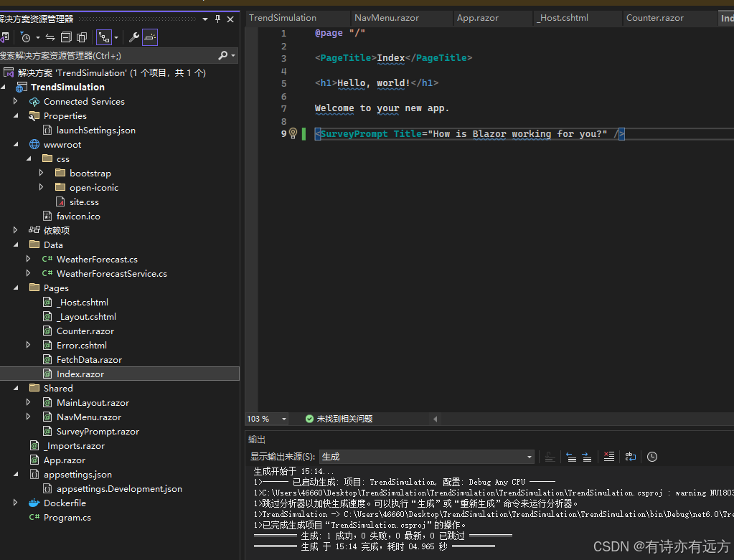Select MainLayout.razor file

[93, 402]
